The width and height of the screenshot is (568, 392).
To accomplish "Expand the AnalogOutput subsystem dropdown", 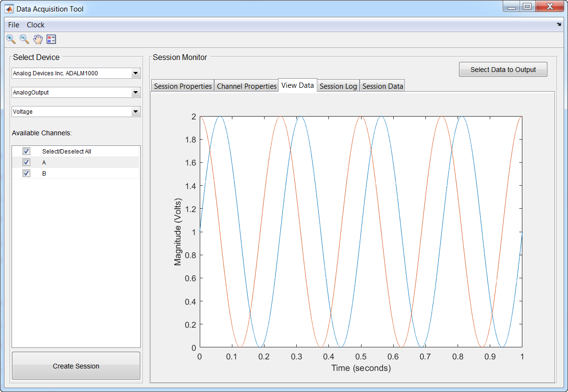I will pyautogui.click(x=136, y=93).
